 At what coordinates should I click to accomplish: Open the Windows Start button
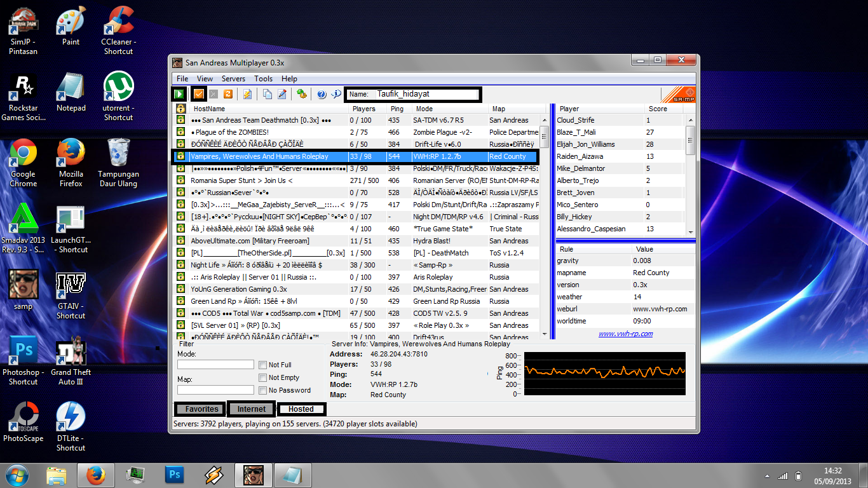17,475
